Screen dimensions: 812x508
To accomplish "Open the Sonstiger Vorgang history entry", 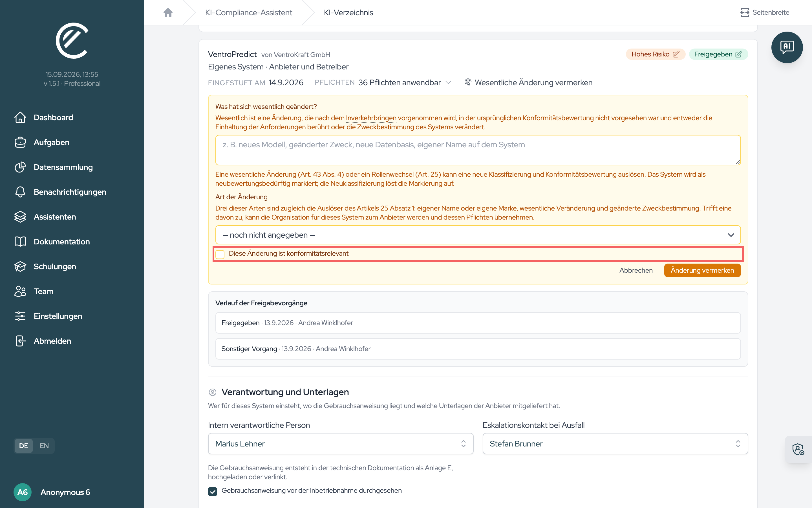I will click(x=478, y=349).
